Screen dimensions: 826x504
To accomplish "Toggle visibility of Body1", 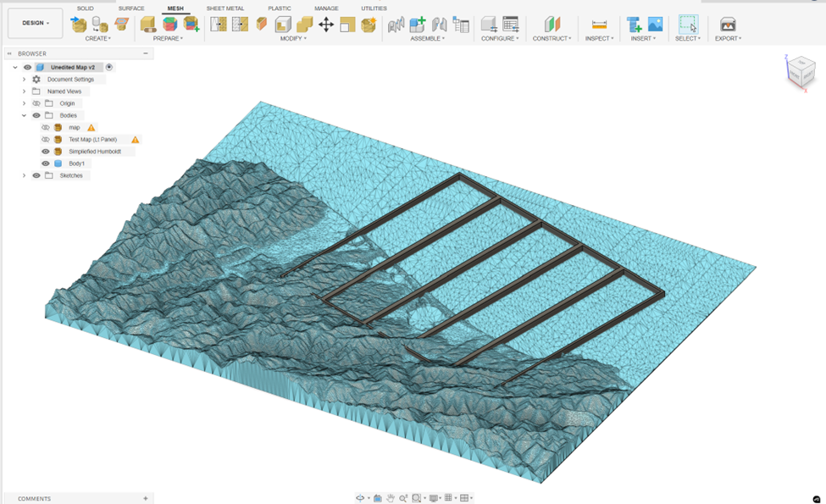I will click(46, 163).
